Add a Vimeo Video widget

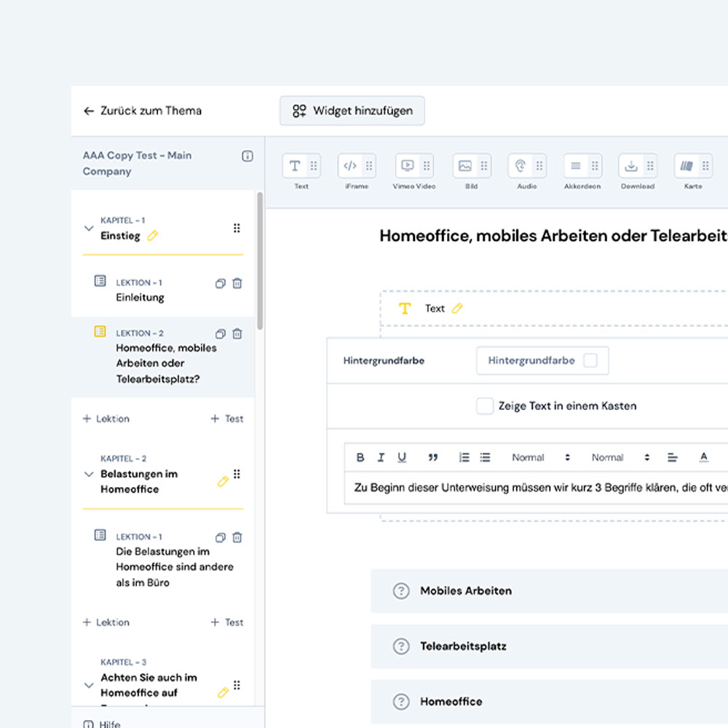pyautogui.click(x=406, y=165)
